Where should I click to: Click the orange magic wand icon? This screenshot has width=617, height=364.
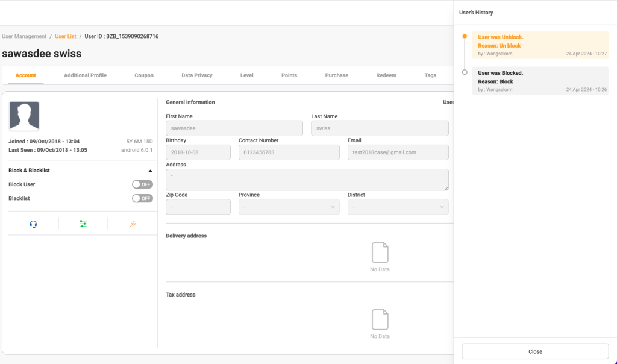click(133, 224)
